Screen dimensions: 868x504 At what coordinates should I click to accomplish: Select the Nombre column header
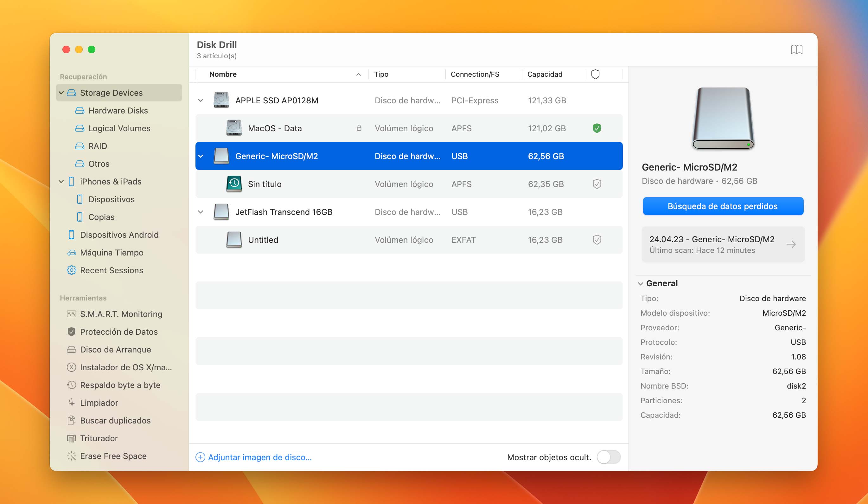[222, 74]
